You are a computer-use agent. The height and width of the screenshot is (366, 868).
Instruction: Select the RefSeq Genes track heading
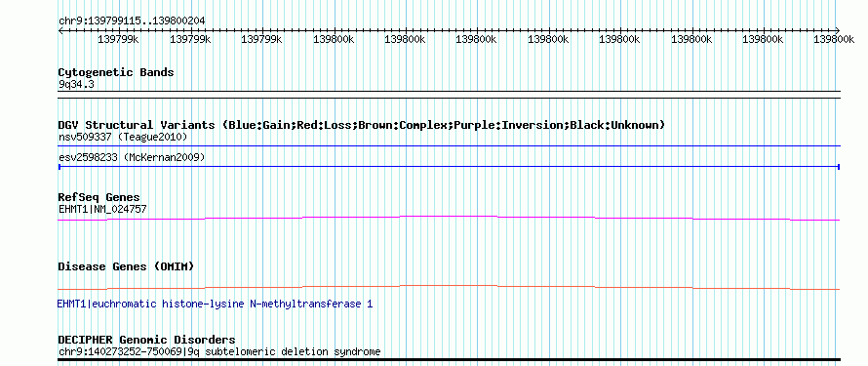(99, 198)
